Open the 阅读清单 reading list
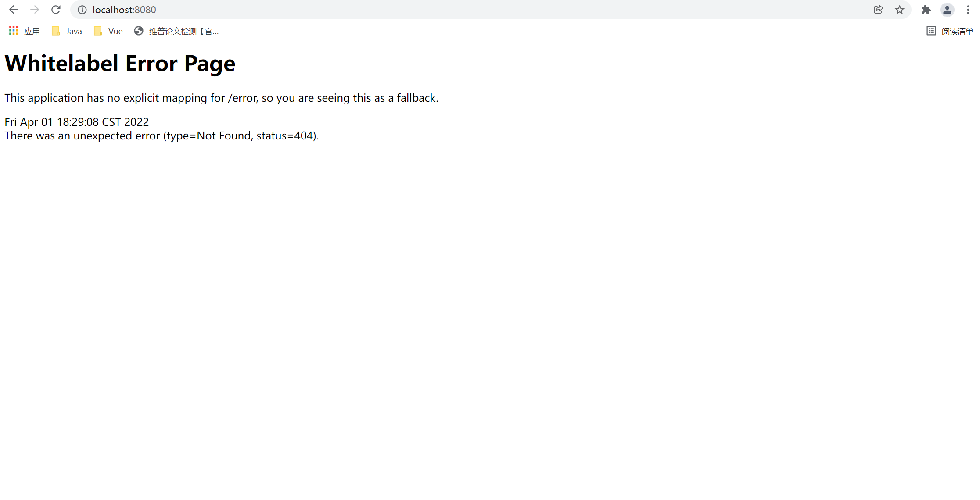The image size is (980, 500). point(950,31)
